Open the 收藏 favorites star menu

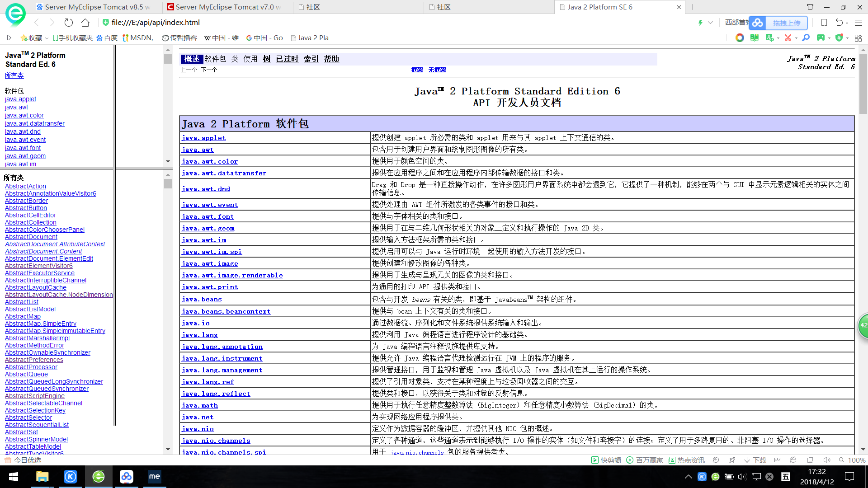[x=34, y=38]
